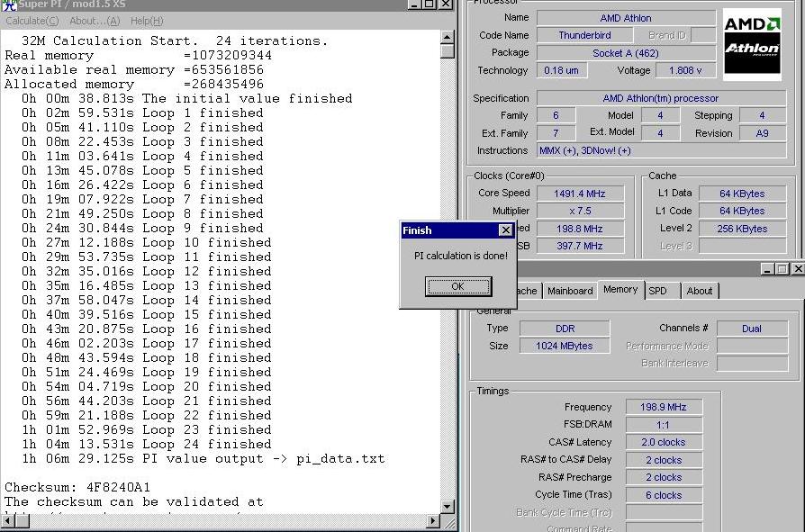Click the Loop 1 finished line

click(x=142, y=113)
